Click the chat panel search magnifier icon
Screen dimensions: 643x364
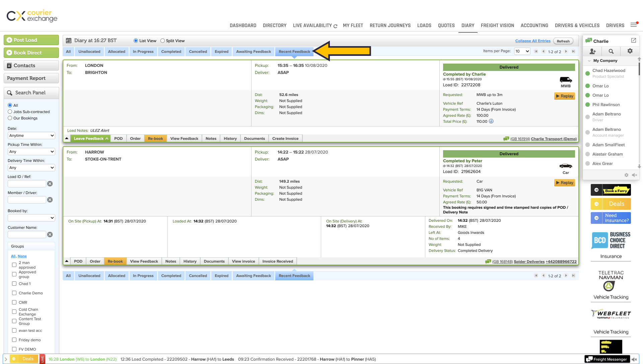[611, 51]
